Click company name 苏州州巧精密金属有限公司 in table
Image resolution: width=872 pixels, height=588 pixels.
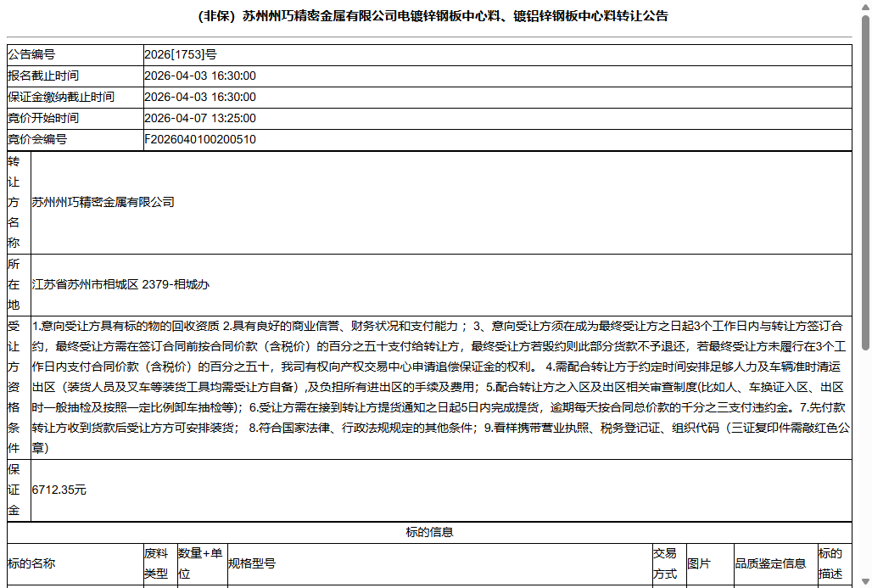(103, 202)
